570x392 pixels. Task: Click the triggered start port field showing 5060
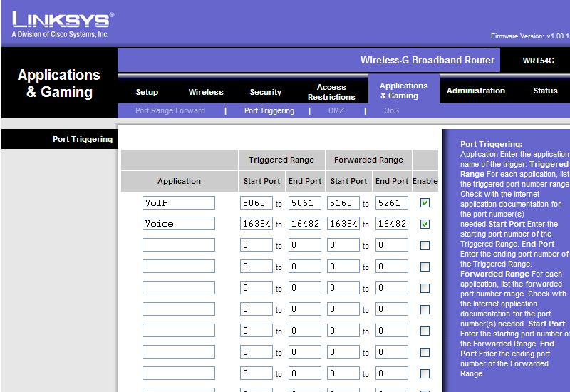tap(256, 202)
